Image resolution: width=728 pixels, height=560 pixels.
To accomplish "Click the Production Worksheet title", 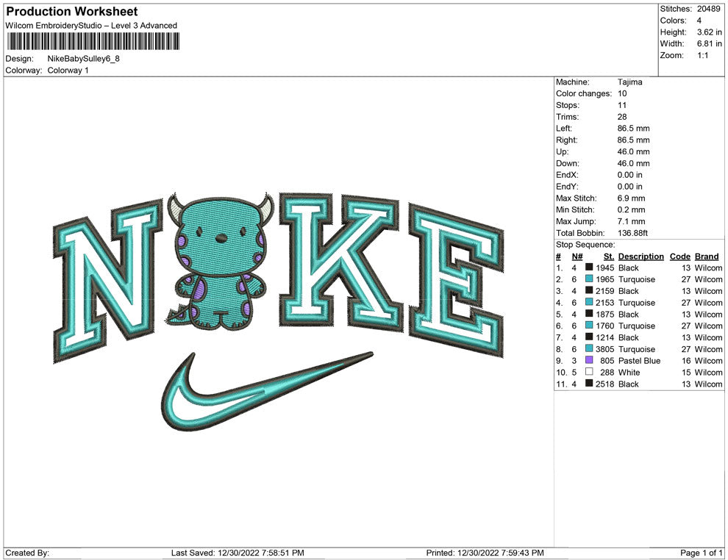I will point(71,11).
